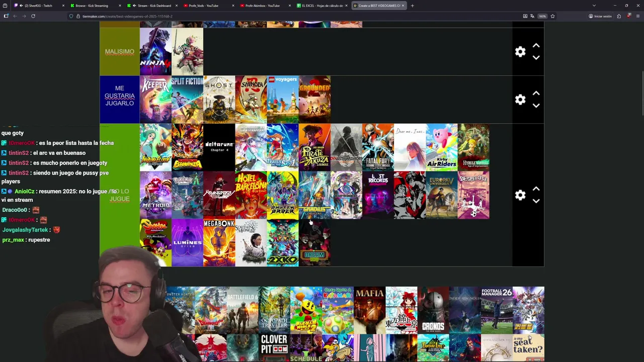Select the Hotel Barcelona tile
The width and height of the screenshot is (644, 362).
click(x=251, y=195)
